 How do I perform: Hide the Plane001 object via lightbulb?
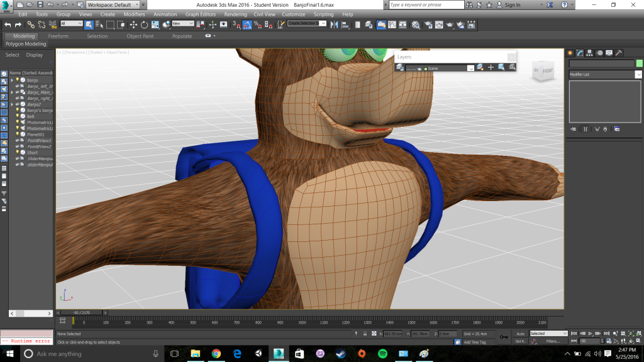coord(18,134)
